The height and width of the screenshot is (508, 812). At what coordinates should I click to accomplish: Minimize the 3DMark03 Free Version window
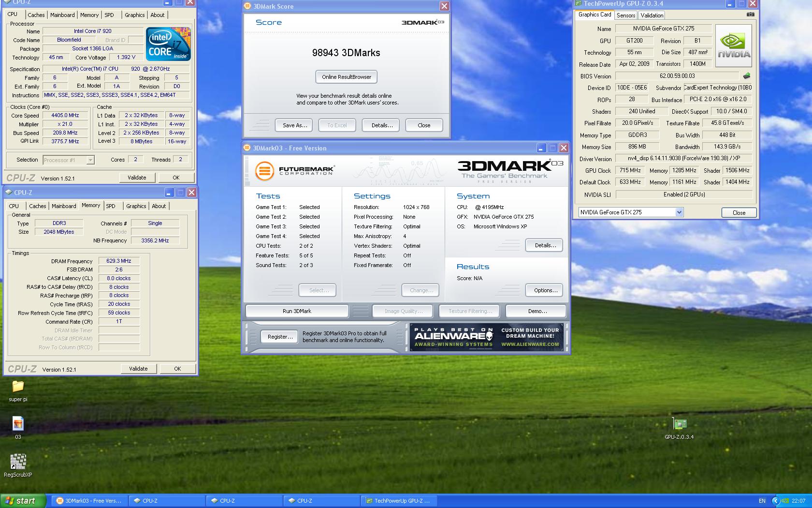click(x=541, y=148)
